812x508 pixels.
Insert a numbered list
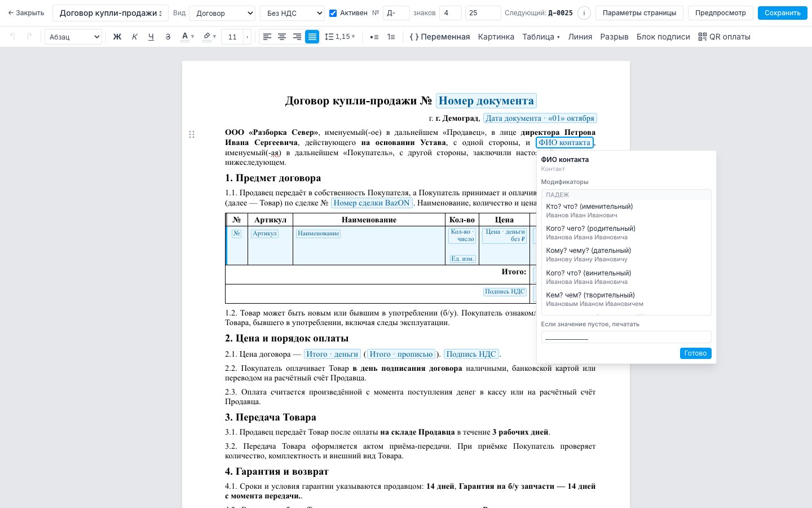[391, 37]
